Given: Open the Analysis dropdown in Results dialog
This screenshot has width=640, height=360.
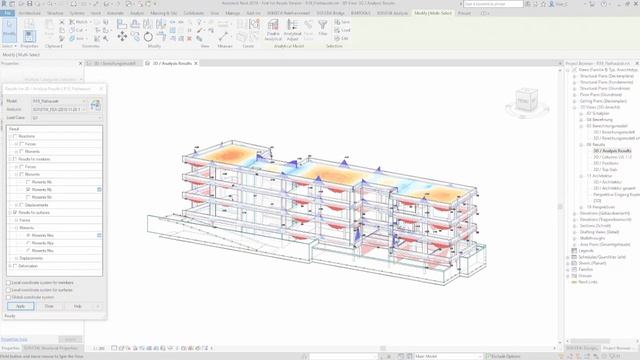Looking at the screenshot, I should tap(60, 109).
